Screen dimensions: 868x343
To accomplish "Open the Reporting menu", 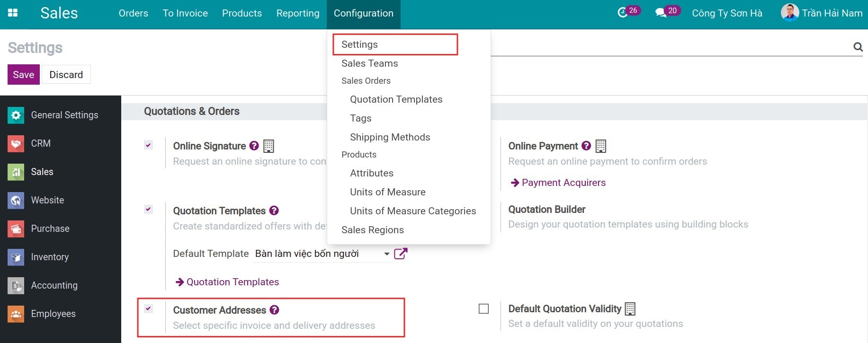I will pos(298,13).
